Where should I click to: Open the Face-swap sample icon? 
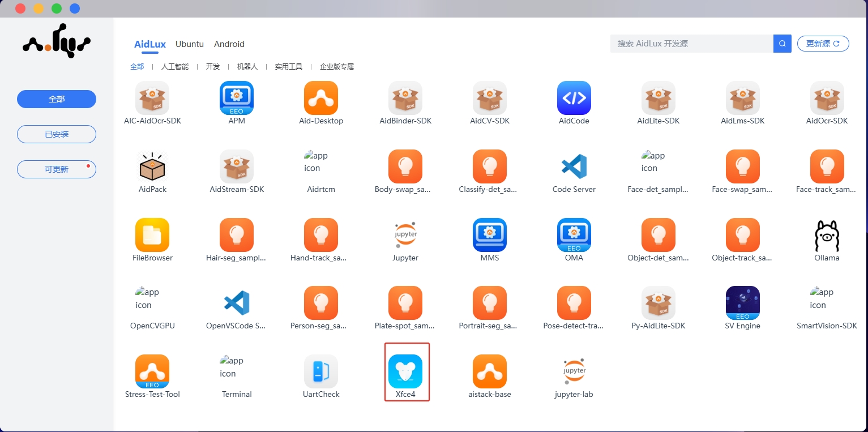[743, 166]
